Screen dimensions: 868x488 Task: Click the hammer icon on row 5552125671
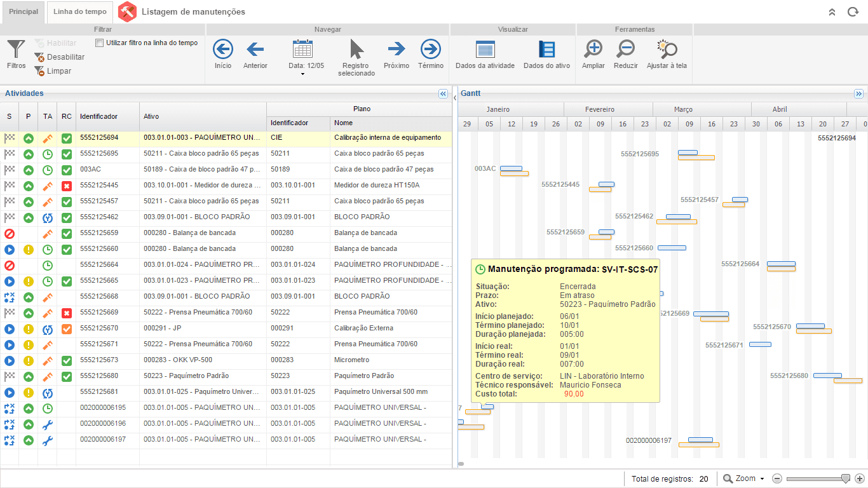pos(48,344)
